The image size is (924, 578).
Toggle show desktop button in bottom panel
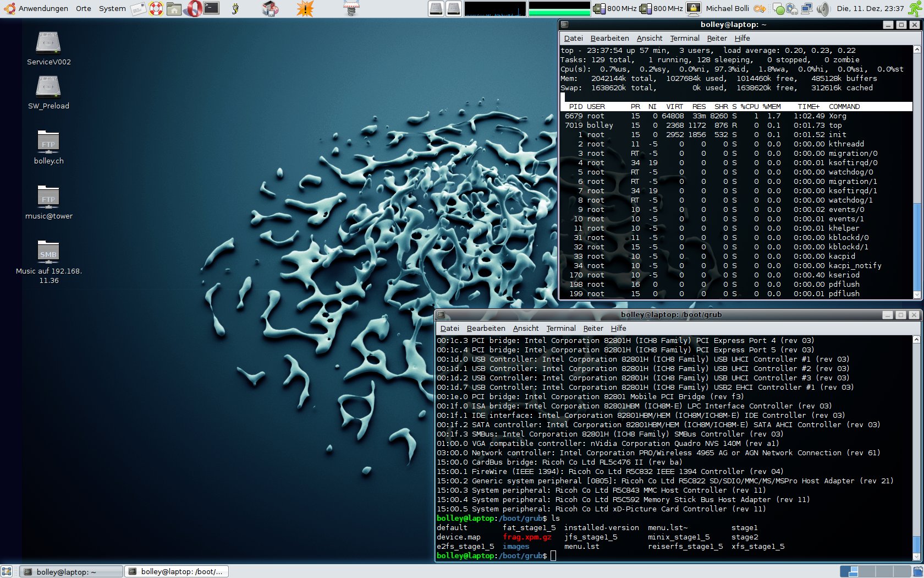[x=7, y=571]
